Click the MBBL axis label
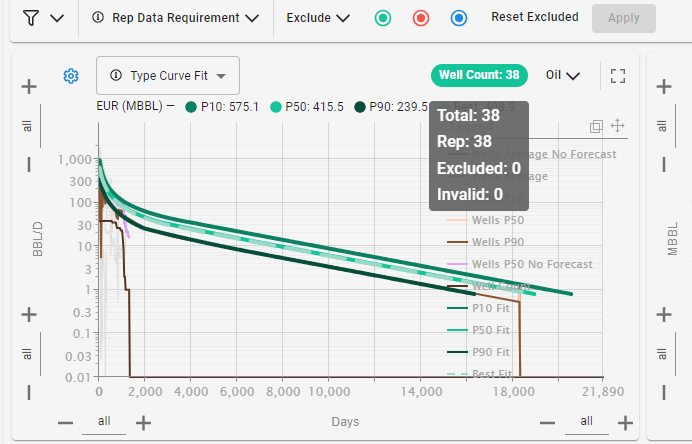This screenshot has width=692, height=444. tap(672, 239)
